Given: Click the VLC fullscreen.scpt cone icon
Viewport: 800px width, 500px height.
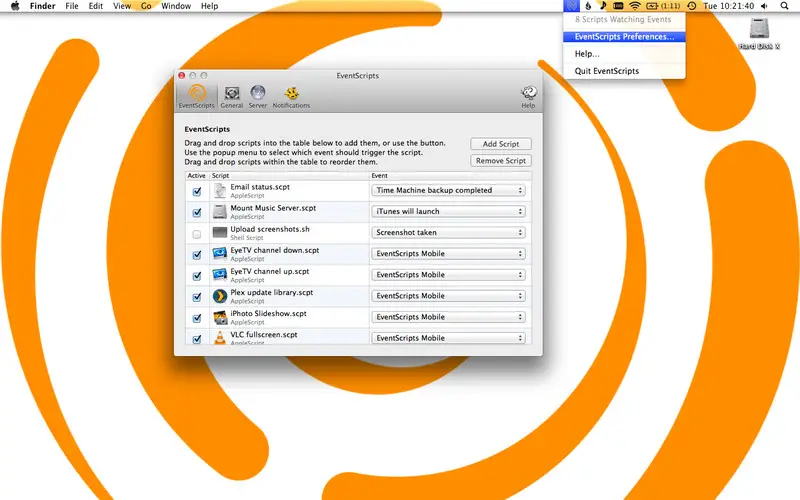Looking at the screenshot, I should click(220, 337).
